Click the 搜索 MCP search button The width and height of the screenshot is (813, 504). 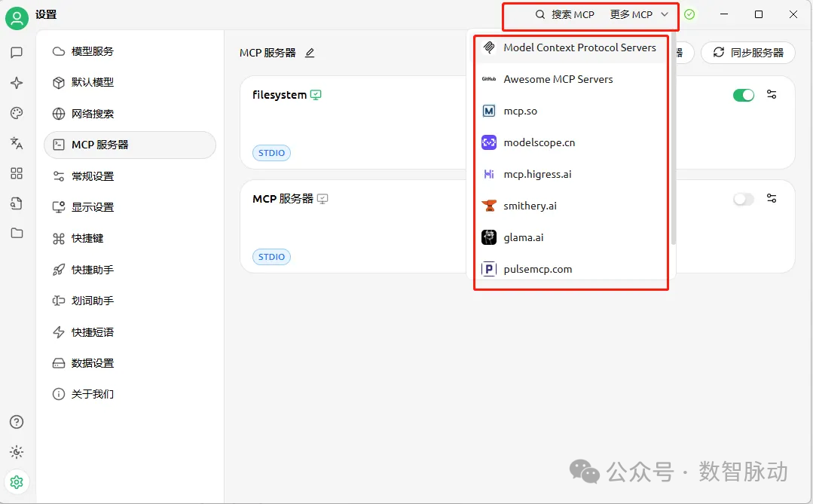click(x=564, y=14)
